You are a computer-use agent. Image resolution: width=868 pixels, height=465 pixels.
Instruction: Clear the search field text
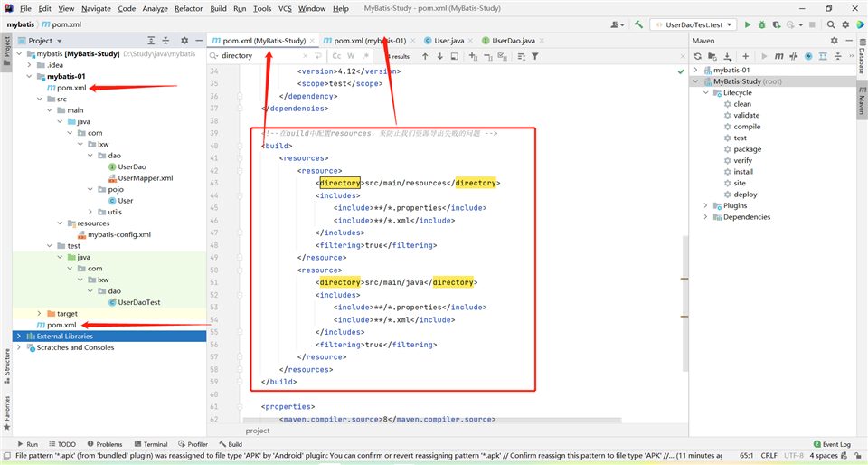[305, 56]
